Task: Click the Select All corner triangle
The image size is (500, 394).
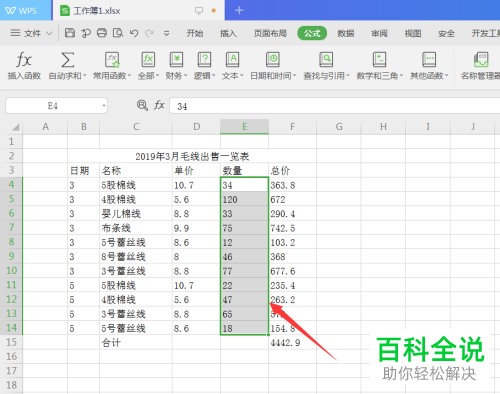Action: pos(15,127)
